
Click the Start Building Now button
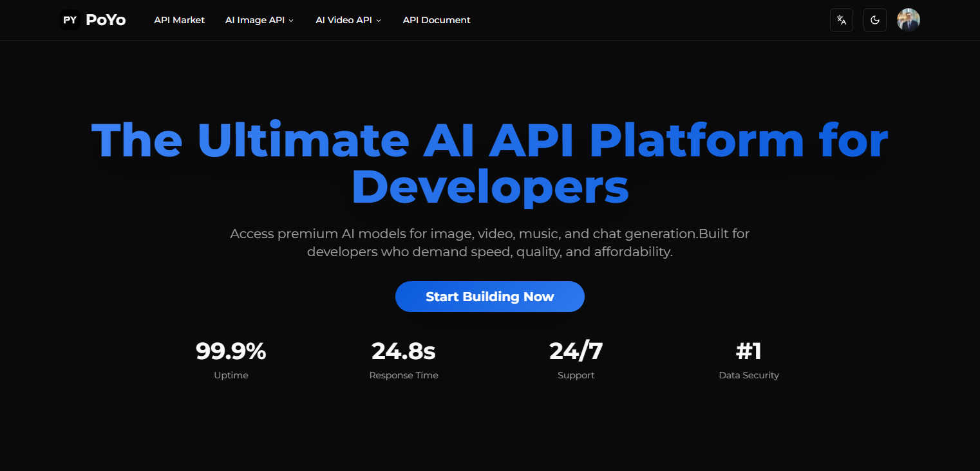point(489,297)
